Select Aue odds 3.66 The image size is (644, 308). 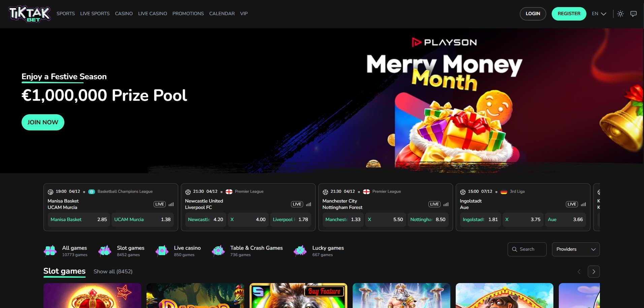(565, 220)
